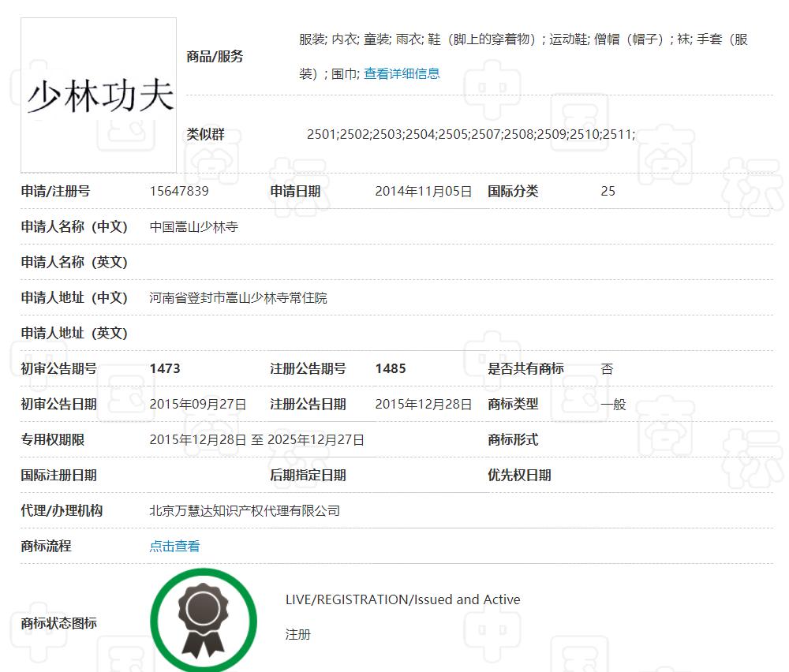
Task: Click the green registration status badge icon
Action: click(x=204, y=620)
